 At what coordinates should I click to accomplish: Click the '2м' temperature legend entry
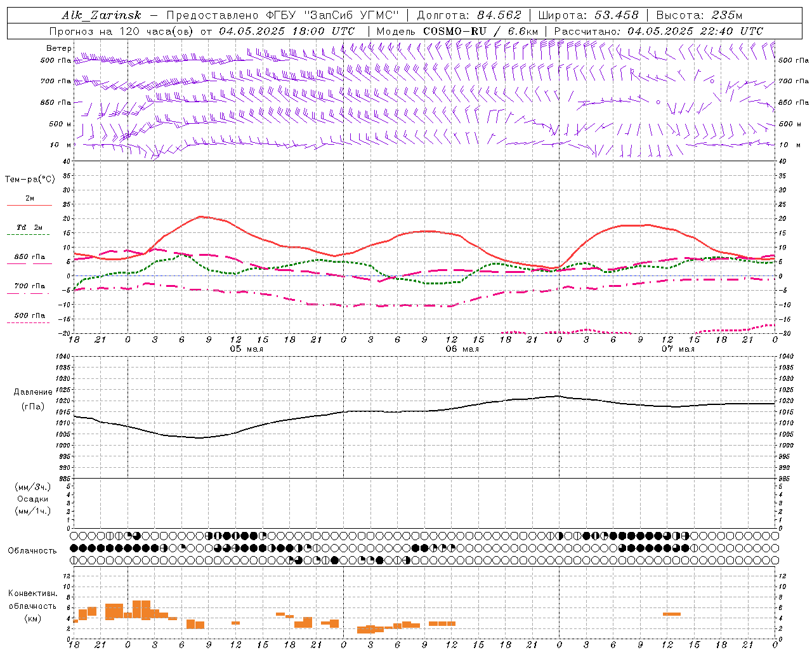coord(30,199)
